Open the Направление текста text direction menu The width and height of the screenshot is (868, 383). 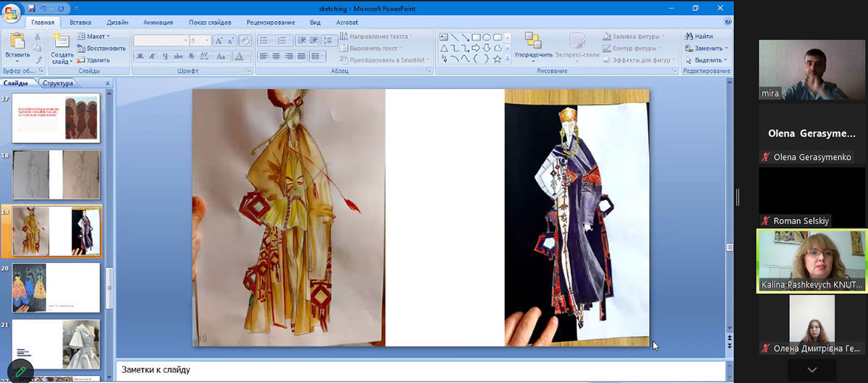(x=376, y=37)
